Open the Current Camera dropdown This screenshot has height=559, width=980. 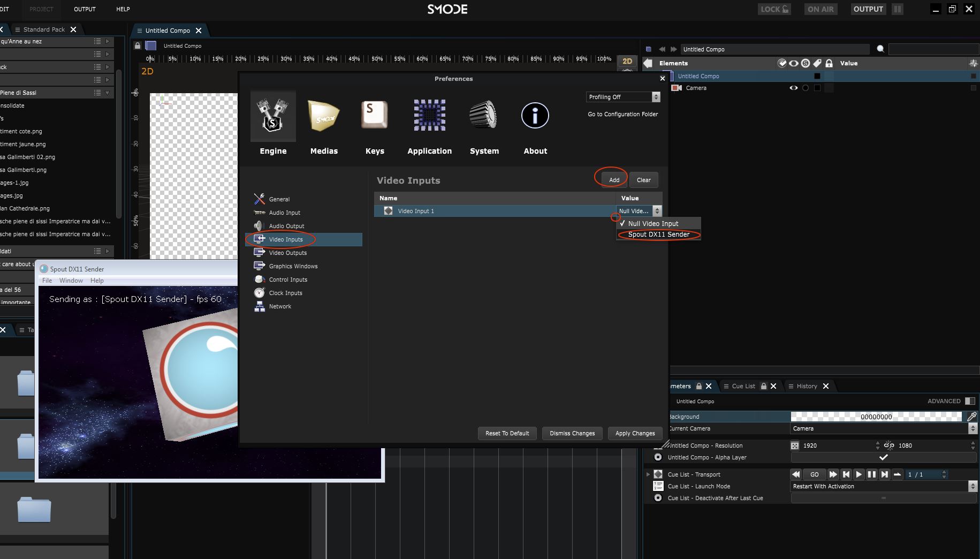884,428
